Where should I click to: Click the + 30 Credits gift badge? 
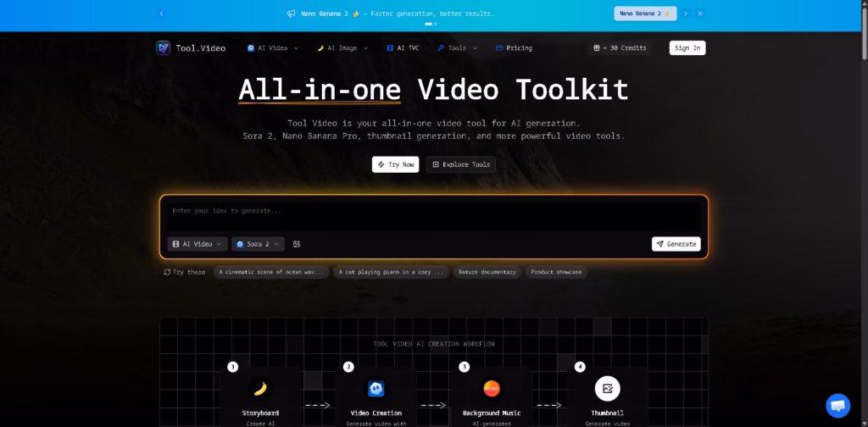pyautogui.click(x=620, y=48)
